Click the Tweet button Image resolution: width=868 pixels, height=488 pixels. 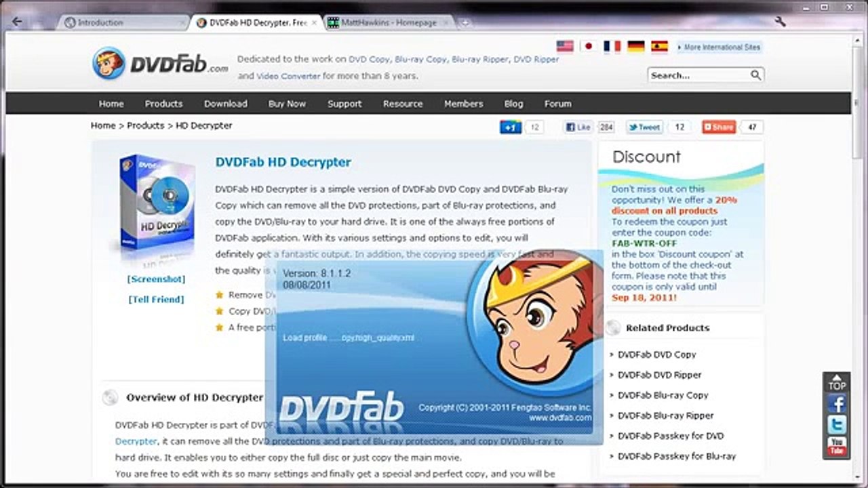coord(644,127)
